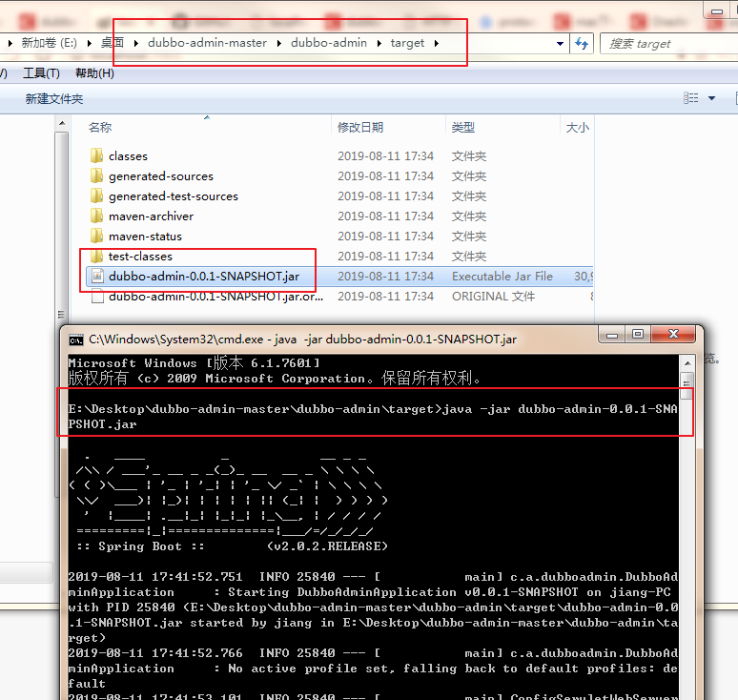Click the modified date of the classes row
Viewport: 738px width, 700px height.
(x=385, y=155)
